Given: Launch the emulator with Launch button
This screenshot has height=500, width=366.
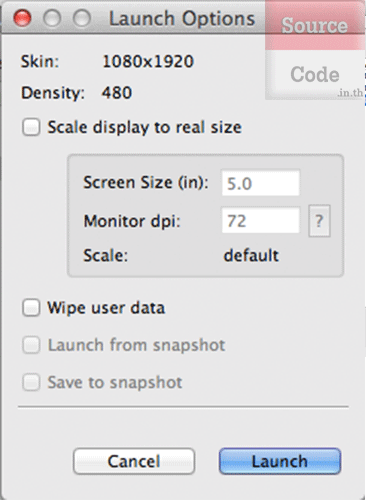Looking at the screenshot, I should click(280, 461).
